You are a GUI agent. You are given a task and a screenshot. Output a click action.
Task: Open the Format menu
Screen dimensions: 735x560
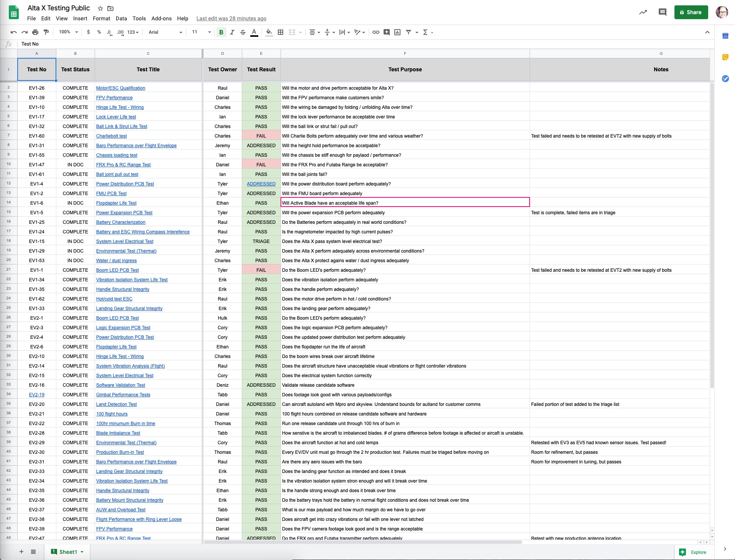pos(101,18)
